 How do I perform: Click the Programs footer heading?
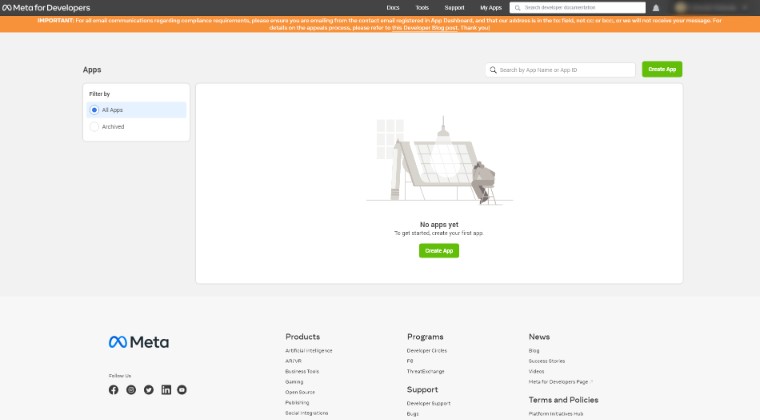pyautogui.click(x=425, y=337)
